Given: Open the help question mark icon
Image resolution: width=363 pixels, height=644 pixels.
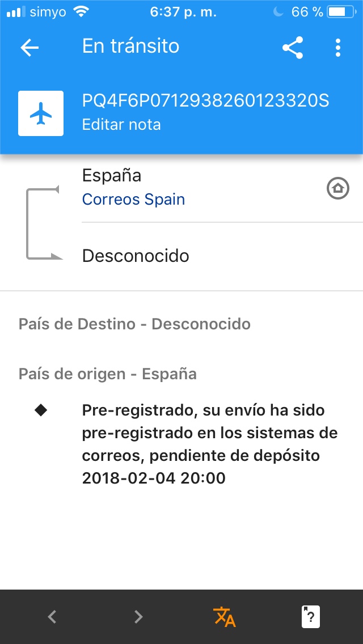Looking at the screenshot, I should (x=310, y=616).
